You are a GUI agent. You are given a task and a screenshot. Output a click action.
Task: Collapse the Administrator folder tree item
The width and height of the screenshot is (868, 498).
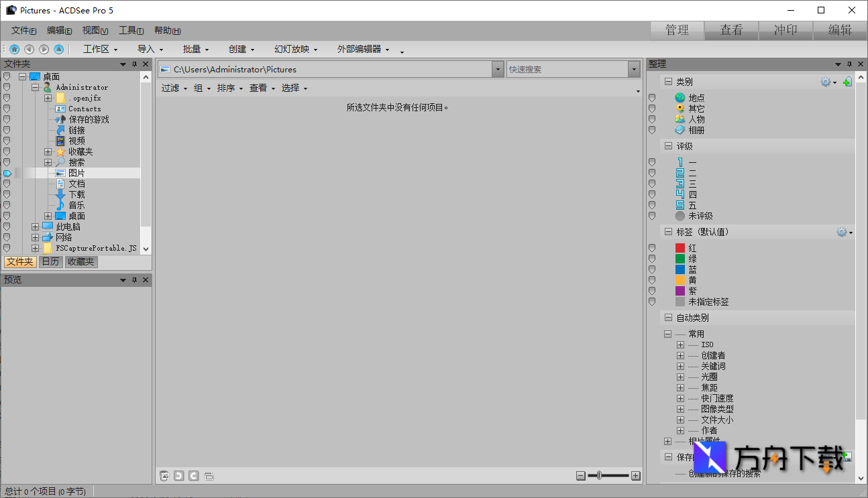point(35,87)
